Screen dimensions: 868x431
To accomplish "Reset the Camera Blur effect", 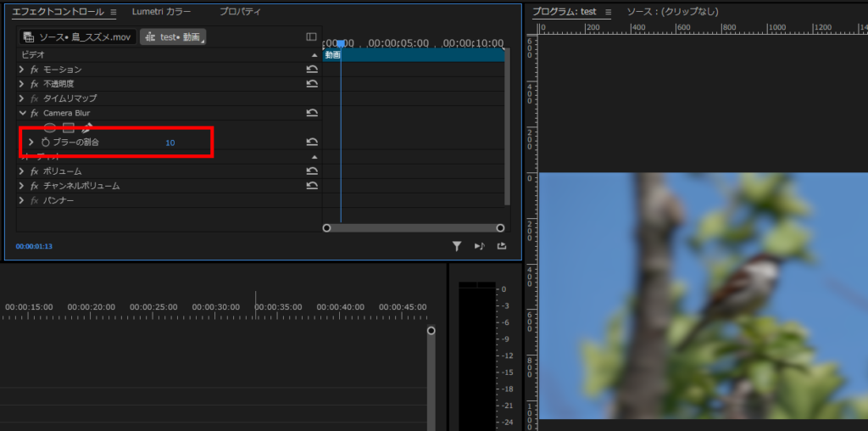I will [312, 113].
